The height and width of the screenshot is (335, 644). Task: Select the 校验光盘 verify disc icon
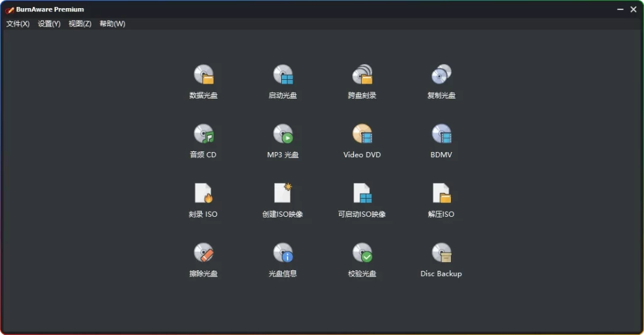pyautogui.click(x=362, y=253)
